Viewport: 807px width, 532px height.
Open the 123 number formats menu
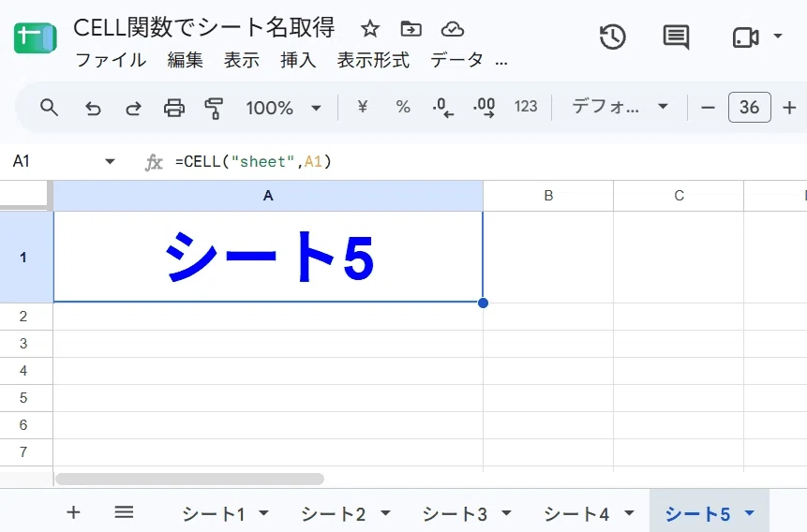coord(526,106)
